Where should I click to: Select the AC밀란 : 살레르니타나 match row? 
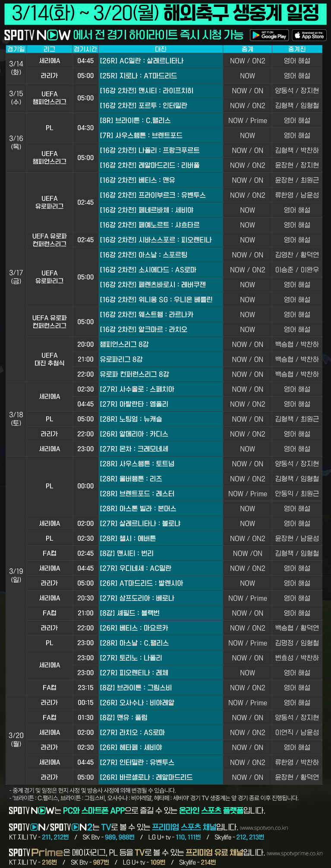click(161, 61)
